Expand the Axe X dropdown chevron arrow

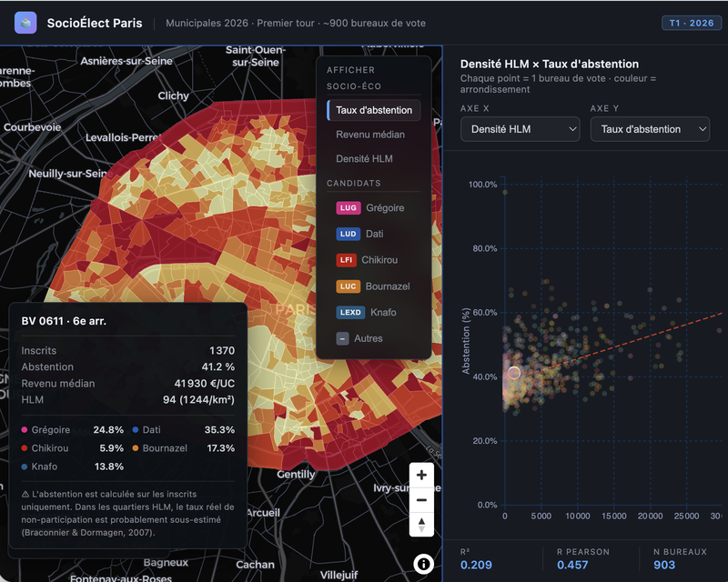pyautogui.click(x=573, y=129)
